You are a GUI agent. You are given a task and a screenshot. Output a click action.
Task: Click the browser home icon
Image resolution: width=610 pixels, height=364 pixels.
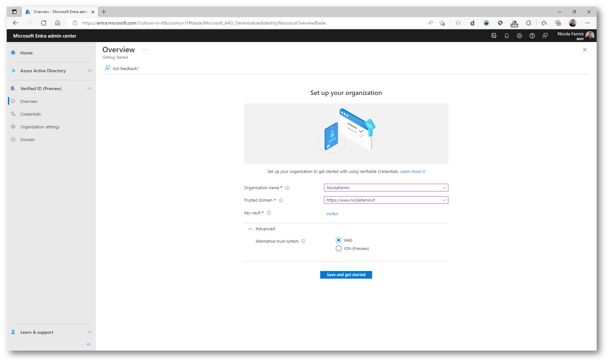pos(58,23)
